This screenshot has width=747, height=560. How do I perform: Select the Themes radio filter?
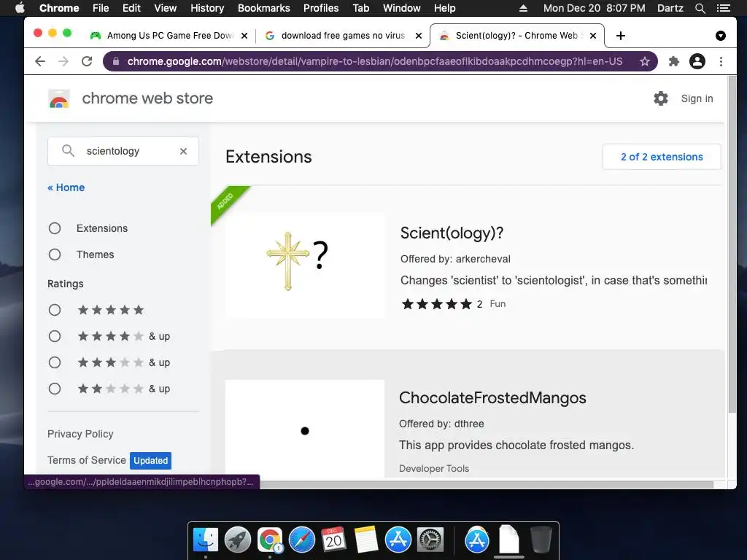tap(55, 254)
